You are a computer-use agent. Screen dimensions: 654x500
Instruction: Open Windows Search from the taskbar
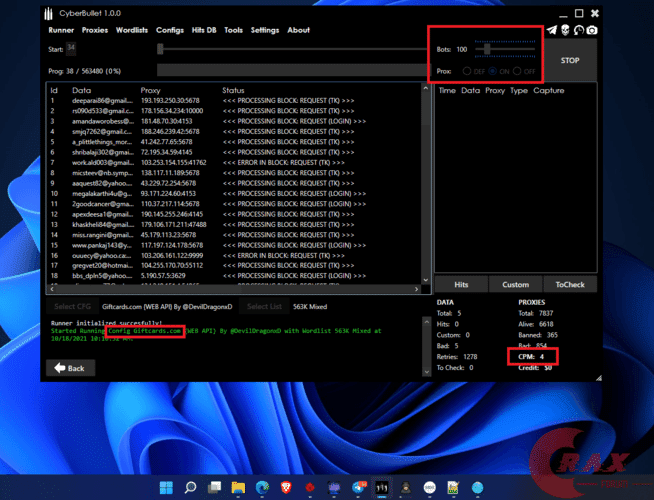click(x=191, y=487)
